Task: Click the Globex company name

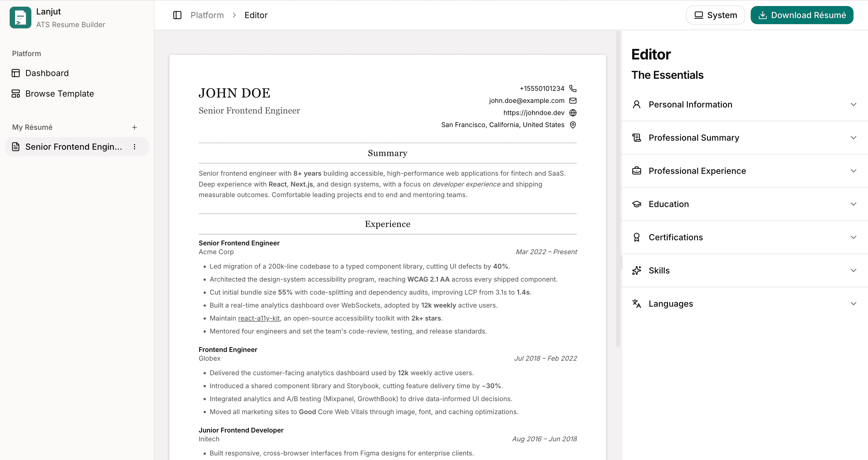Action: coord(209,358)
